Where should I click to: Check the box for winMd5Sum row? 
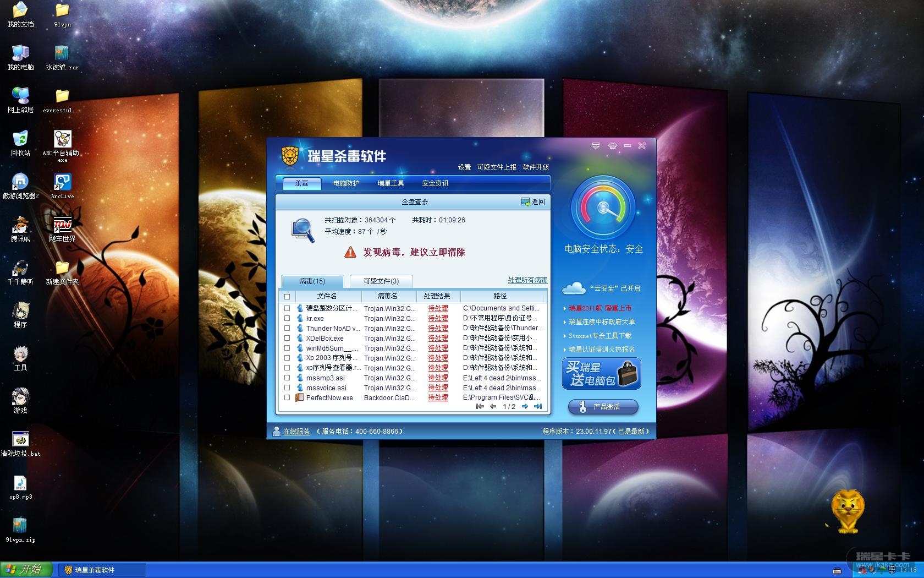(287, 348)
